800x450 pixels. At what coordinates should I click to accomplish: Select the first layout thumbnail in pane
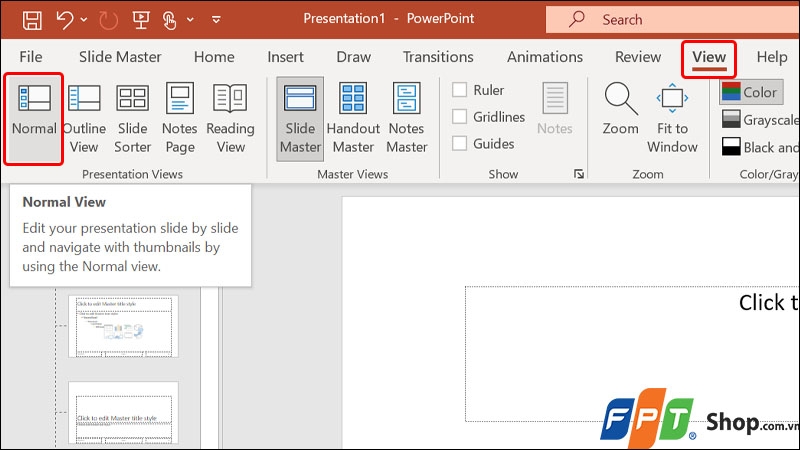tap(123, 326)
